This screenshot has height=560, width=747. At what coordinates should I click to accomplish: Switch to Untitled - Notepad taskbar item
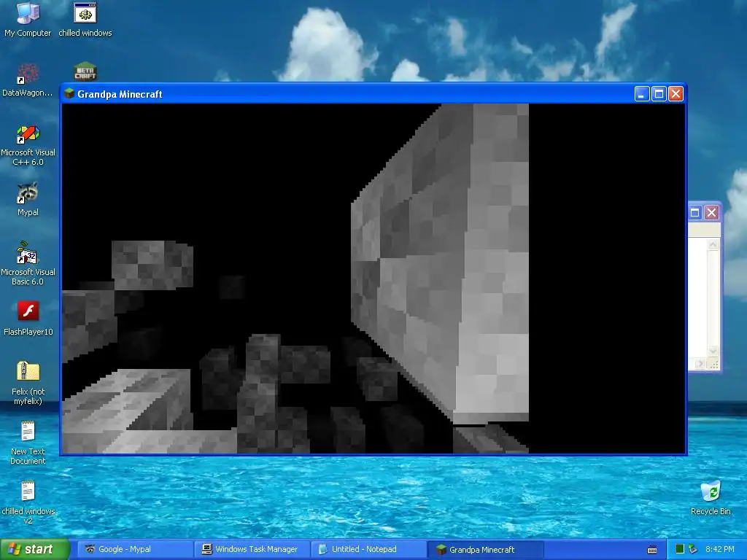(x=368, y=549)
